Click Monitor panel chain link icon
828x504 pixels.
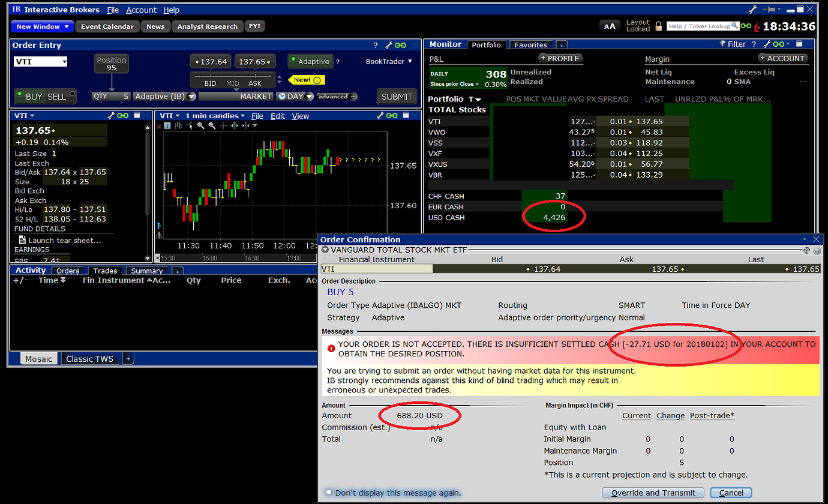point(778,44)
